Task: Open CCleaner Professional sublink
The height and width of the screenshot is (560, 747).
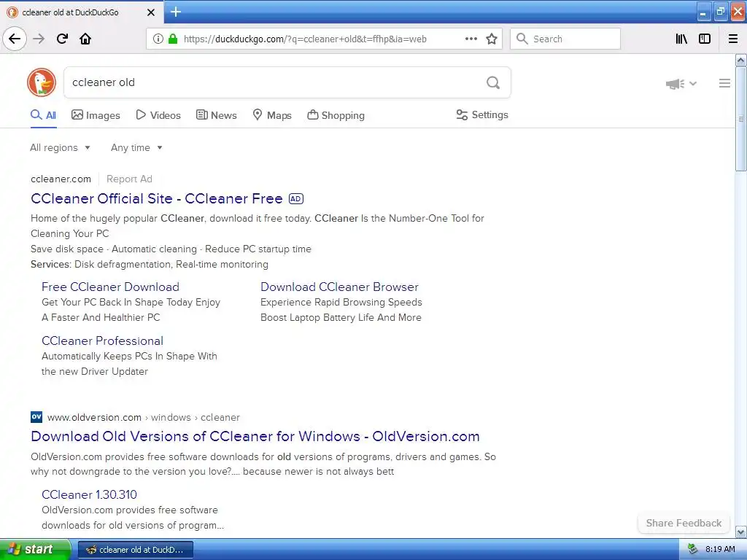Action: 102,341
